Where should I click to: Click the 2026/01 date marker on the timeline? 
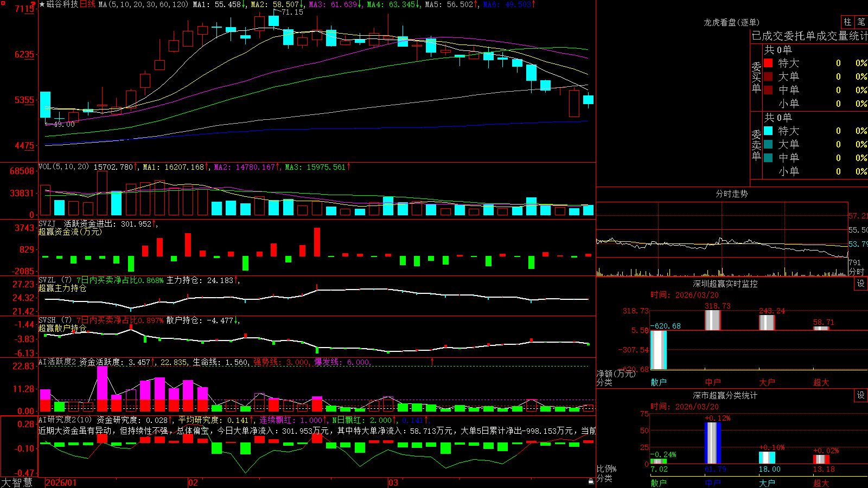(61, 483)
